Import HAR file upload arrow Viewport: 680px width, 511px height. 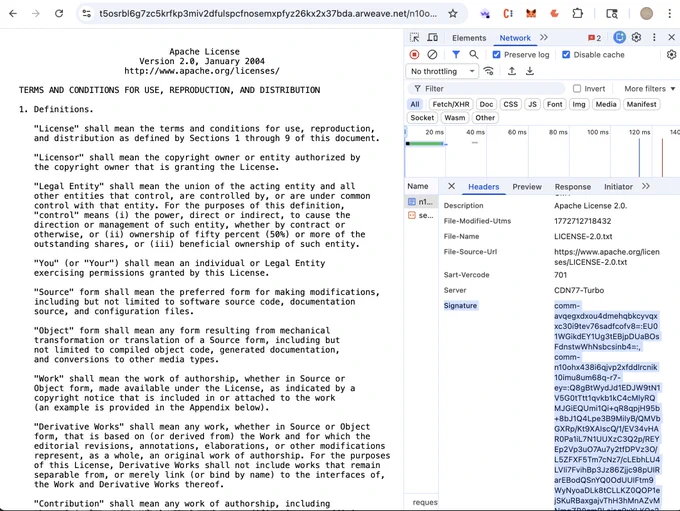(512, 71)
